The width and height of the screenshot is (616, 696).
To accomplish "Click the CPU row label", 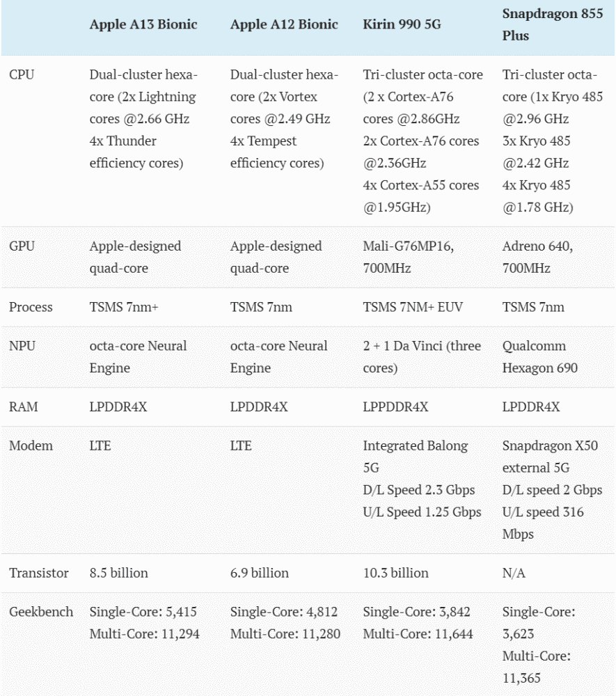I will tap(22, 75).
